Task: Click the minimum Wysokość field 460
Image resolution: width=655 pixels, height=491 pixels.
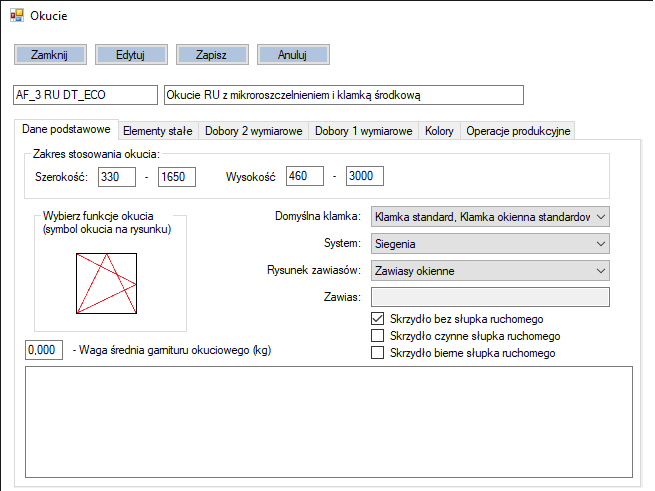Action: point(305,176)
